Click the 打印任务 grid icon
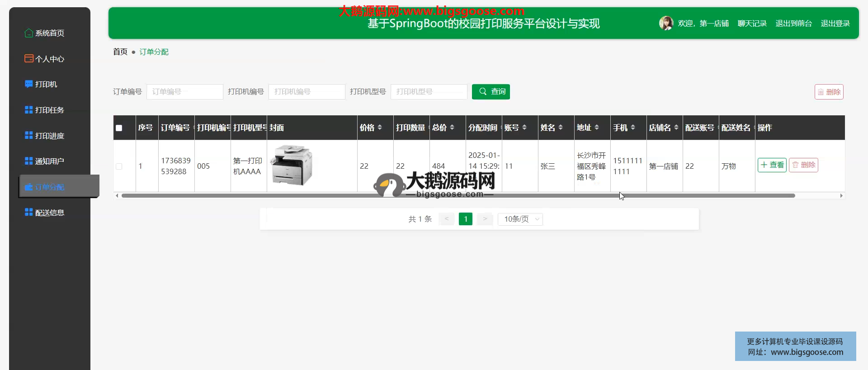Viewport: 868px width, 370px height. [x=28, y=110]
